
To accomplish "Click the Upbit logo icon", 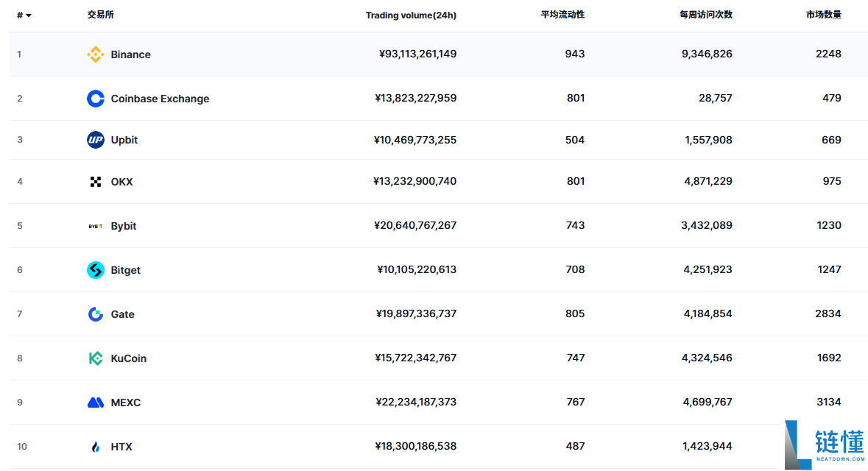I will (x=95, y=140).
